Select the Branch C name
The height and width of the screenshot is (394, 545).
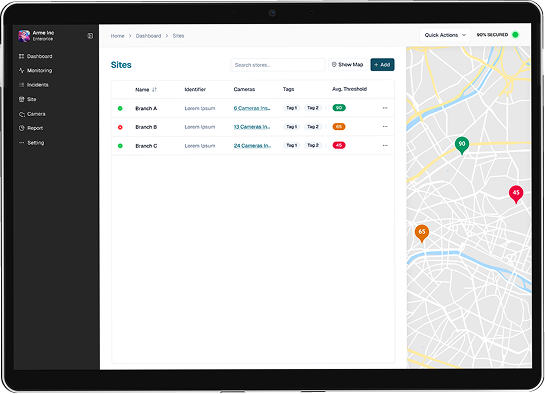(x=146, y=146)
